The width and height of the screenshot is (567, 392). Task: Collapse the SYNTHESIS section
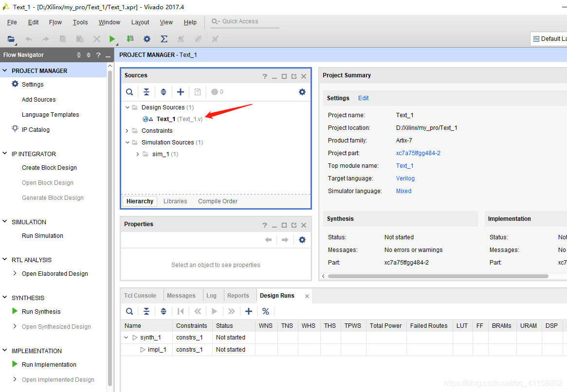5,297
